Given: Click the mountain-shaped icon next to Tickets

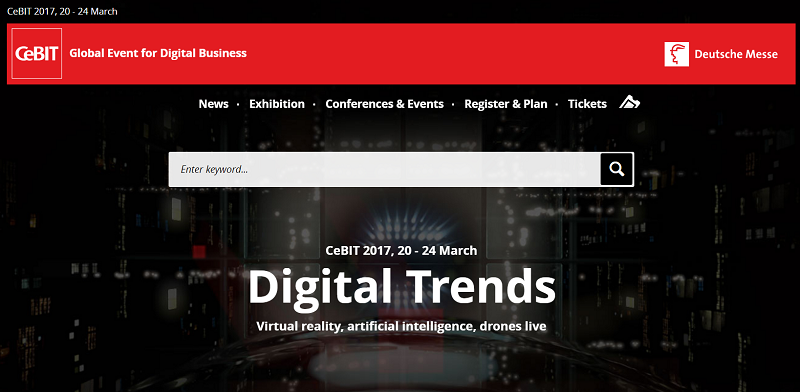Looking at the screenshot, I should [630, 103].
